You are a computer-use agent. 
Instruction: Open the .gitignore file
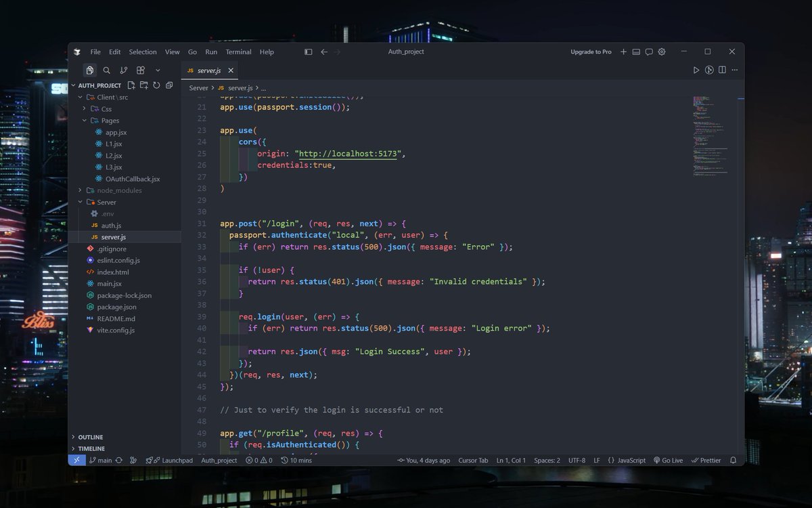tap(112, 249)
